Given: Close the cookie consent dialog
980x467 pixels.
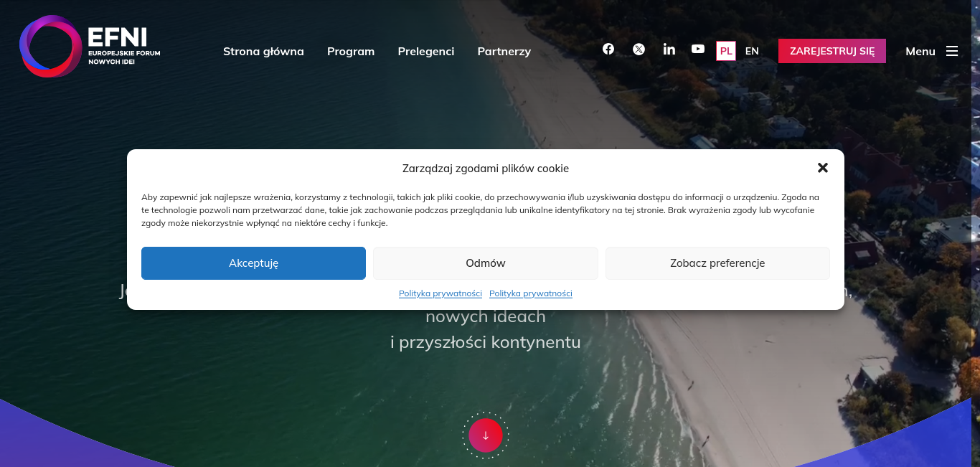Looking at the screenshot, I should [x=823, y=168].
